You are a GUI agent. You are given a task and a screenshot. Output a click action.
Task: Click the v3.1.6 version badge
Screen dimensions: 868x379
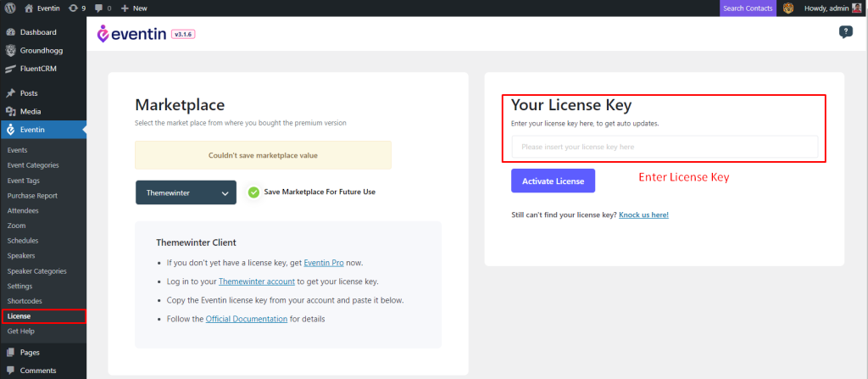click(183, 35)
